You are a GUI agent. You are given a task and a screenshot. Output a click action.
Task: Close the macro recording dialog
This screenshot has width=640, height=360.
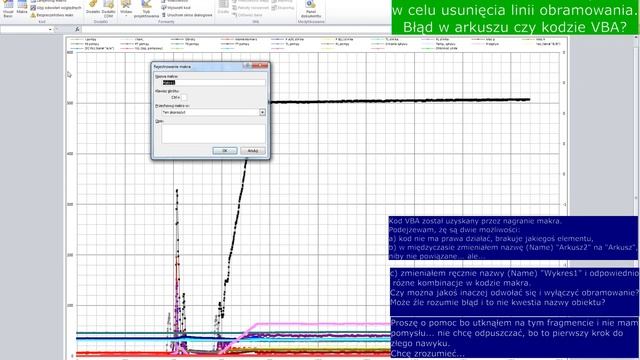pos(260,66)
